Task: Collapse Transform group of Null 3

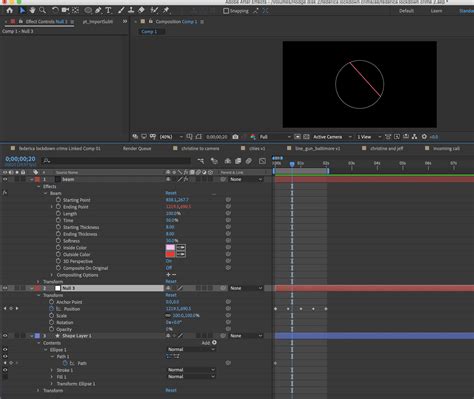Action: coord(38,295)
